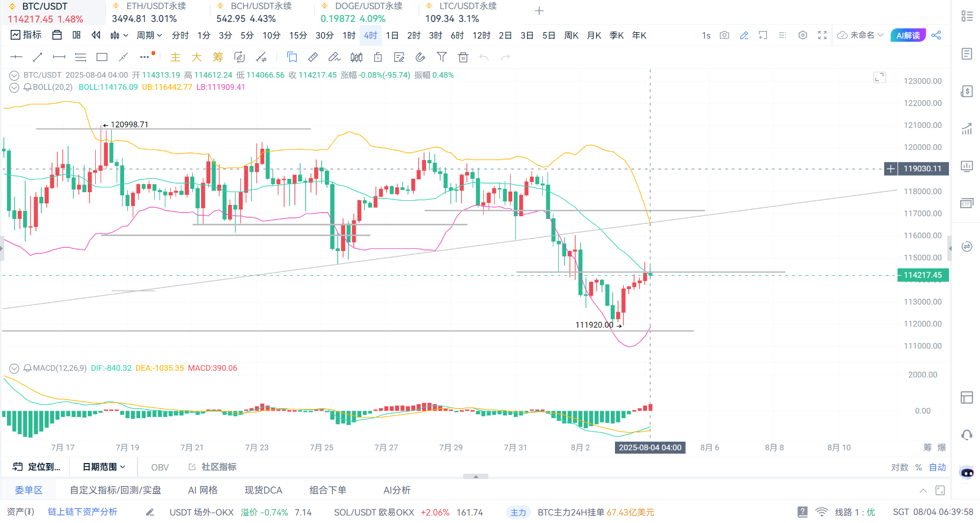Select the 1日 timeframe

(392, 35)
